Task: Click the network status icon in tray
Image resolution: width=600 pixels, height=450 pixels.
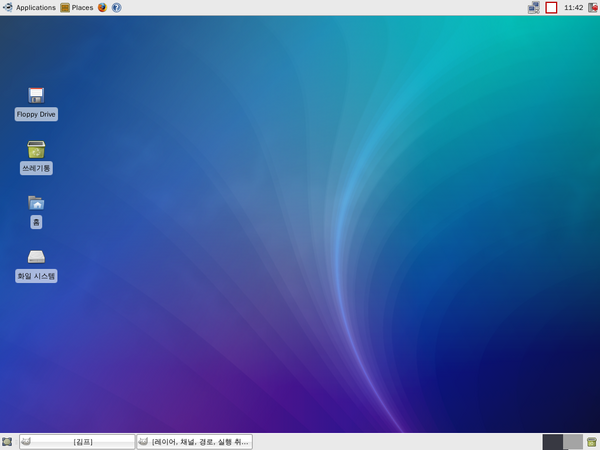Action: point(534,7)
